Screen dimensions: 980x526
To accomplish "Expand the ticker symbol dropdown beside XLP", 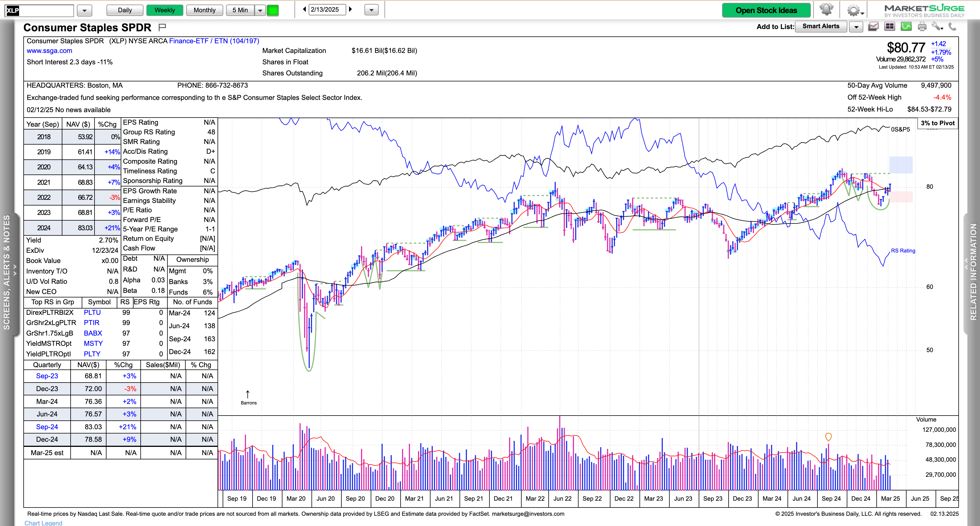I will (x=85, y=11).
